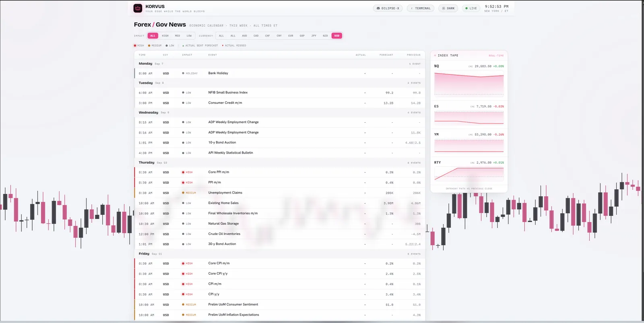Filter events by MED impact

tap(178, 36)
